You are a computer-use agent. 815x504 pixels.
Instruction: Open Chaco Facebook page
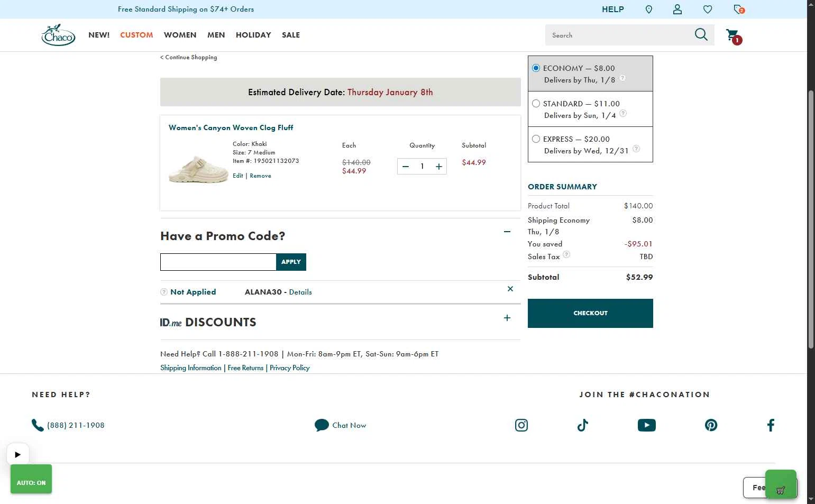[x=771, y=425]
